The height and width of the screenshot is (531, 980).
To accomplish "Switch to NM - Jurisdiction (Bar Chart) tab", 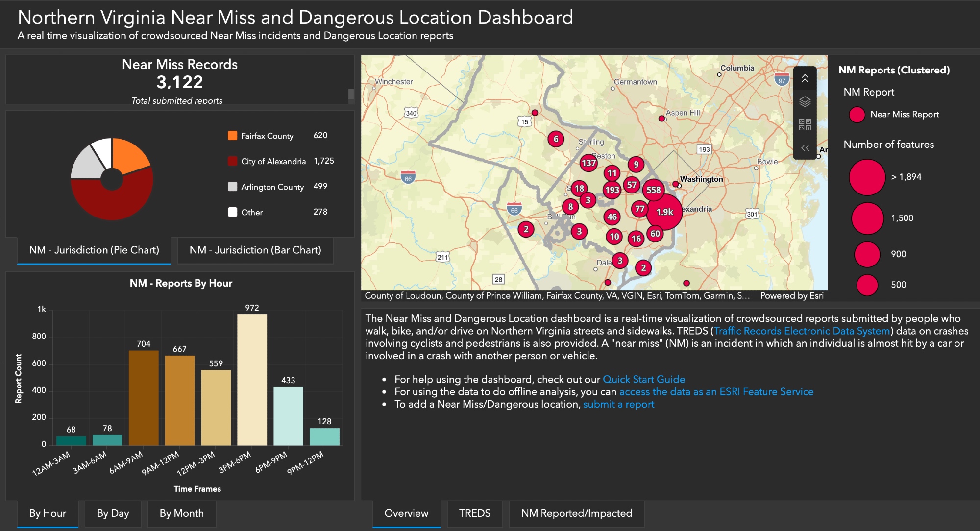I will tap(255, 250).
